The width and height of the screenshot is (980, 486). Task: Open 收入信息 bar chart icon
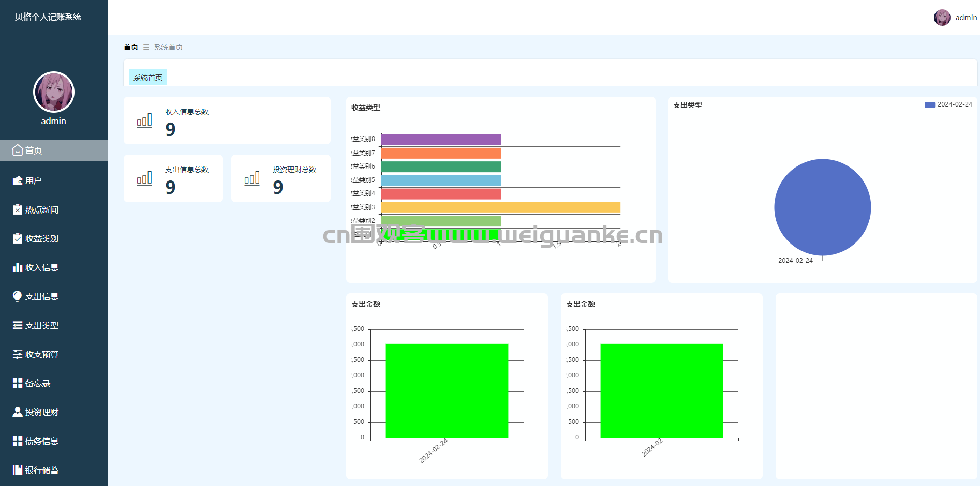(18, 267)
